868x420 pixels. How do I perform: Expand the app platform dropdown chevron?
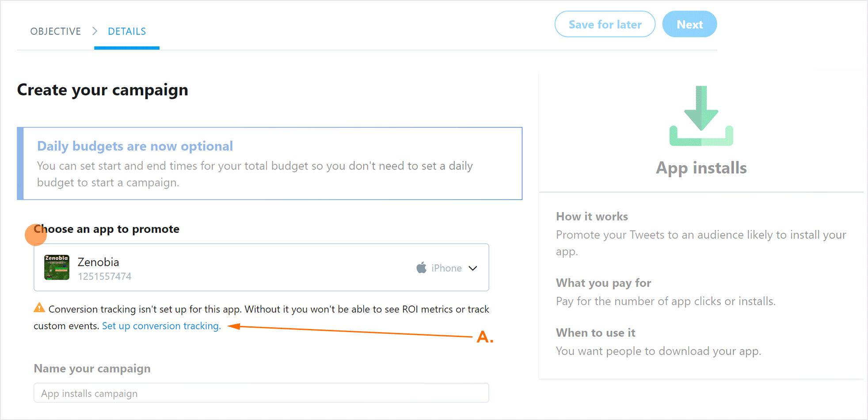tap(473, 268)
